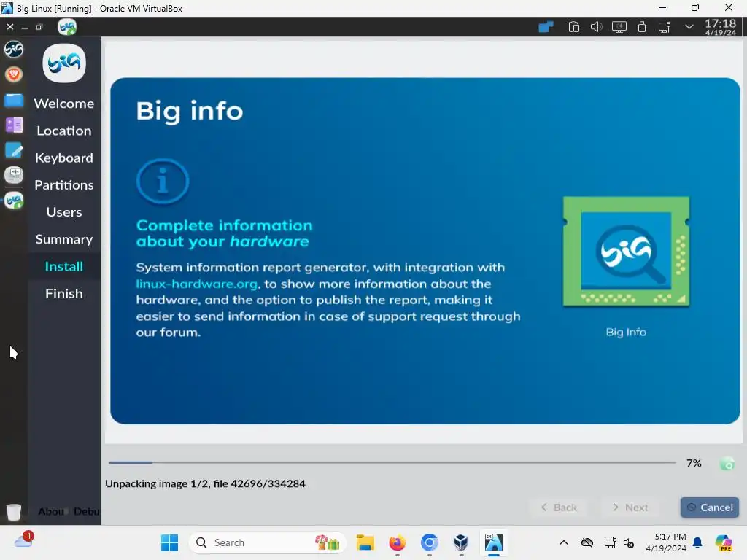Screen dimensions: 747x560
Task: Select the Welcome step in sidebar
Action: point(64,104)
